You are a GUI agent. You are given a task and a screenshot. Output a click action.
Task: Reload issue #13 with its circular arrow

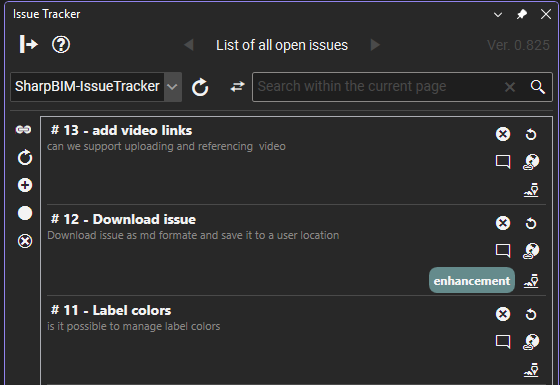click(531, 135)
